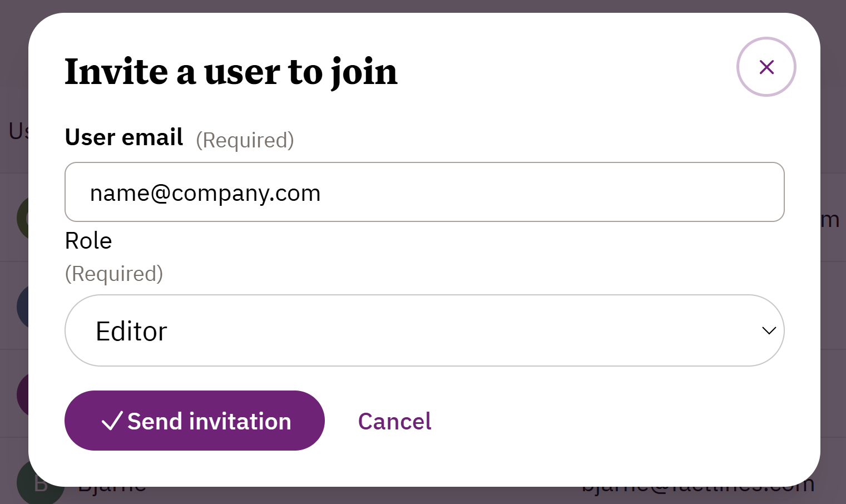
Task: Select the 'Editor' text in role combo box
Action: pos(131,332)
